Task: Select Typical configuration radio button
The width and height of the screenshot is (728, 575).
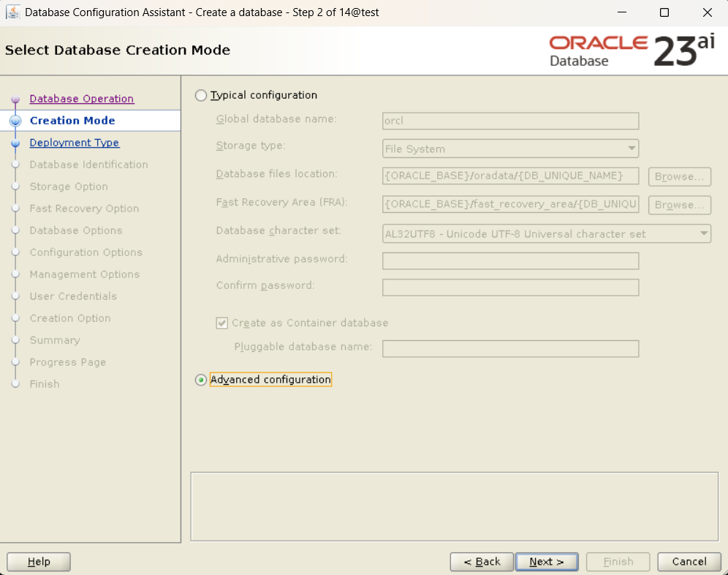Action: pyautogui.click(x=200, y=95)
